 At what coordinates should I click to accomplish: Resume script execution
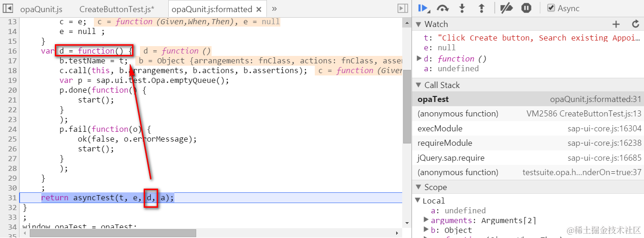click(423, 8)
